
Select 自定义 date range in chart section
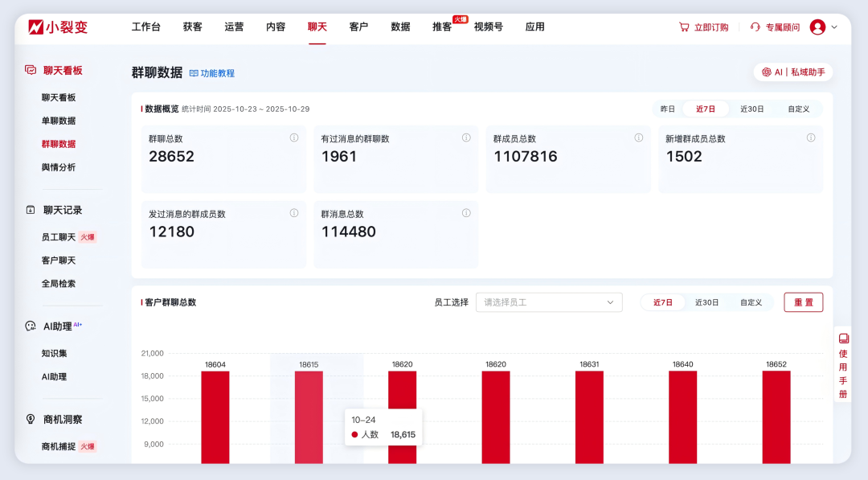pyautogui.click(x=751, y=302)
